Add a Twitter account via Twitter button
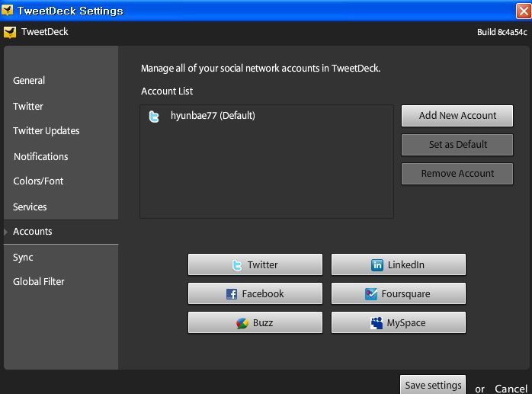The image size is (532, 394). 255,264
